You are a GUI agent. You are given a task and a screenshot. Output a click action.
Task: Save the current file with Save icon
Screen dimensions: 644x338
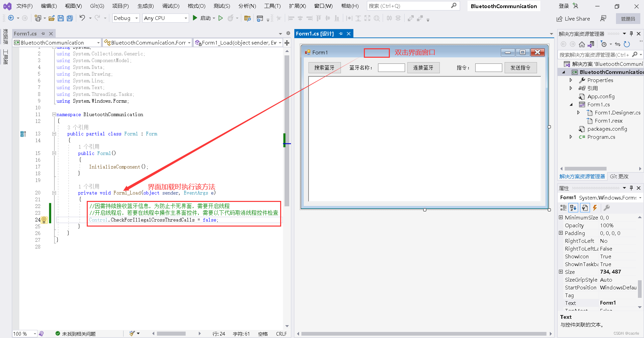point(61,18)
